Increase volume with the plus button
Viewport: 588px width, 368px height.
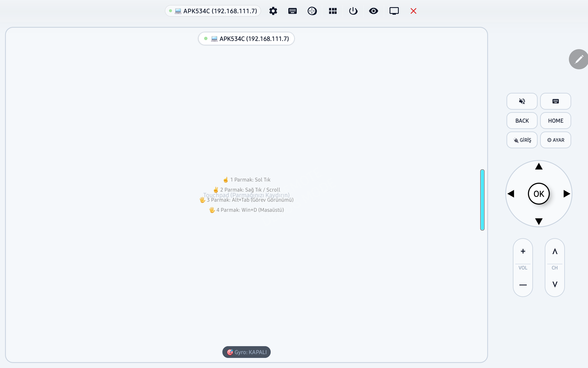click(523, 251)
